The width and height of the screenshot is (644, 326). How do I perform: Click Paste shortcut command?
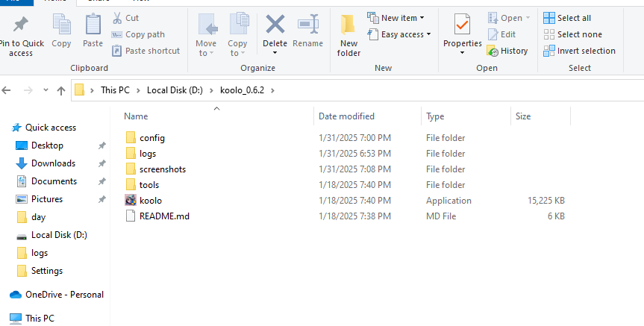(x=146, y=51)
